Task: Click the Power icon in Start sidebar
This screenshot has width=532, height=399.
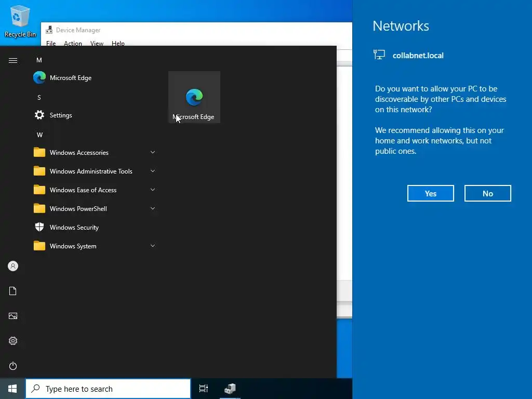Action: [13, 366]
